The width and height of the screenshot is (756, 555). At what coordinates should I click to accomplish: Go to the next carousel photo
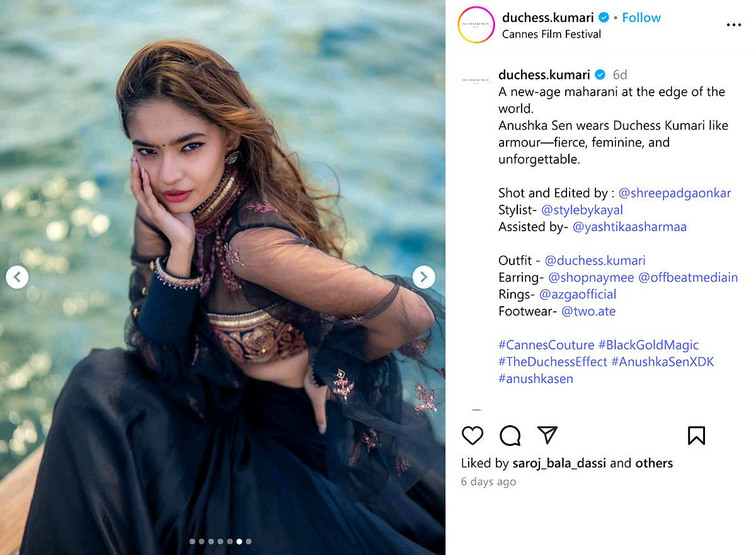[x=424, y=277]
